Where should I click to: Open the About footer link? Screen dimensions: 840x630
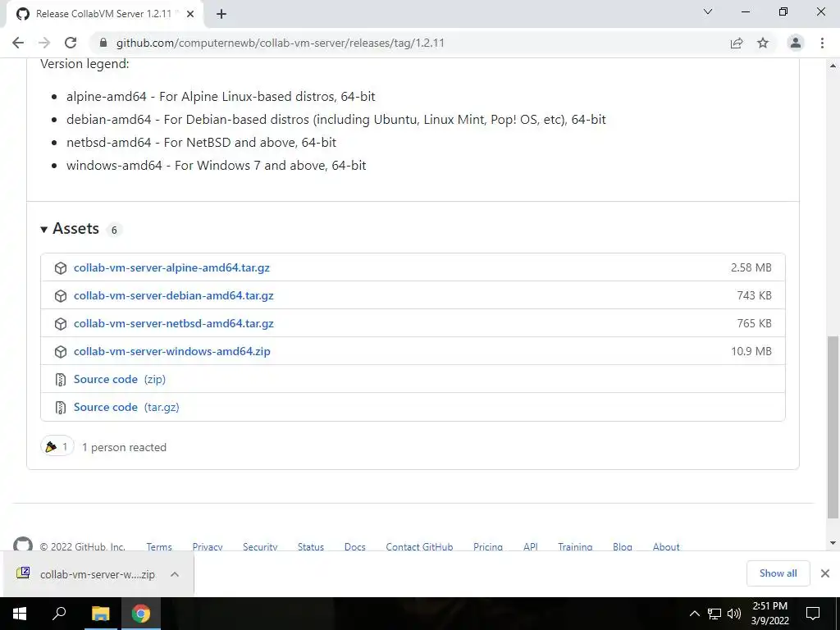coord(666,546)
